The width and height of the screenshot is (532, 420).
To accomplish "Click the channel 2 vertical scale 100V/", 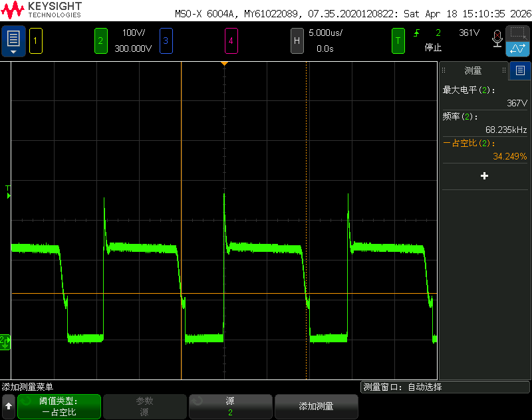I will tap(134, 33).
